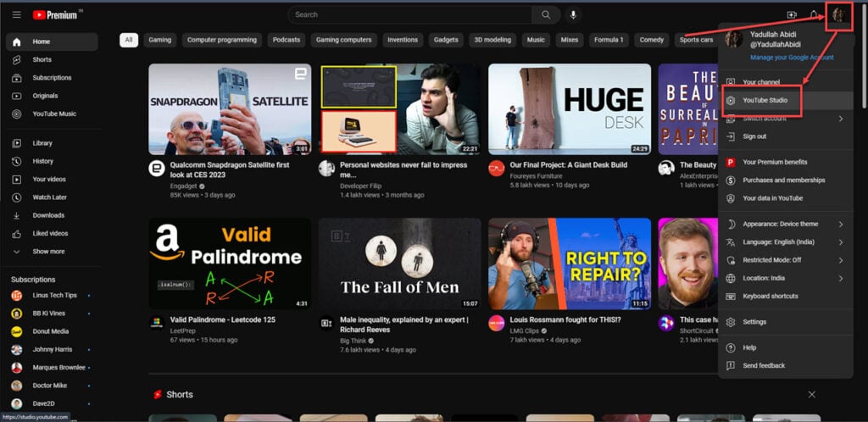The width and height of the screenshot is (868, 422).
Task: Open HUGE DESK video thumbnail
Action: tap(570, 109)
